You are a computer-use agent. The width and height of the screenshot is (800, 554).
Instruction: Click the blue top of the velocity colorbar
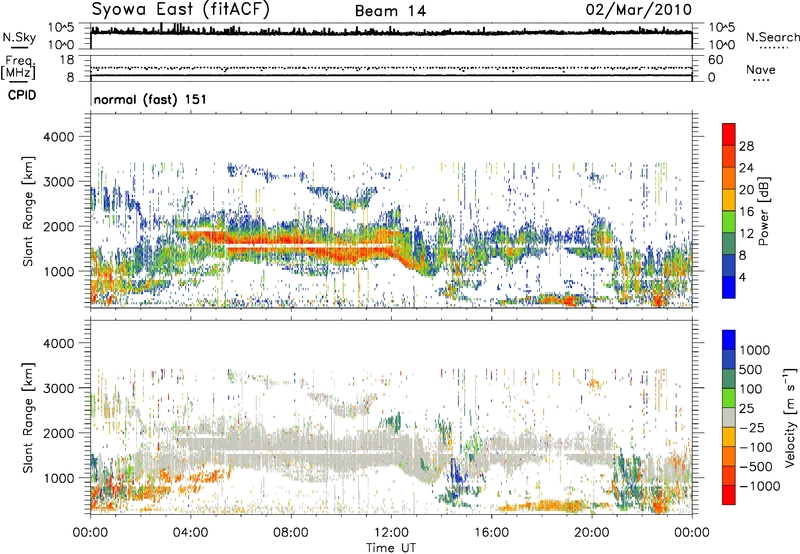(x=729, y=340)
